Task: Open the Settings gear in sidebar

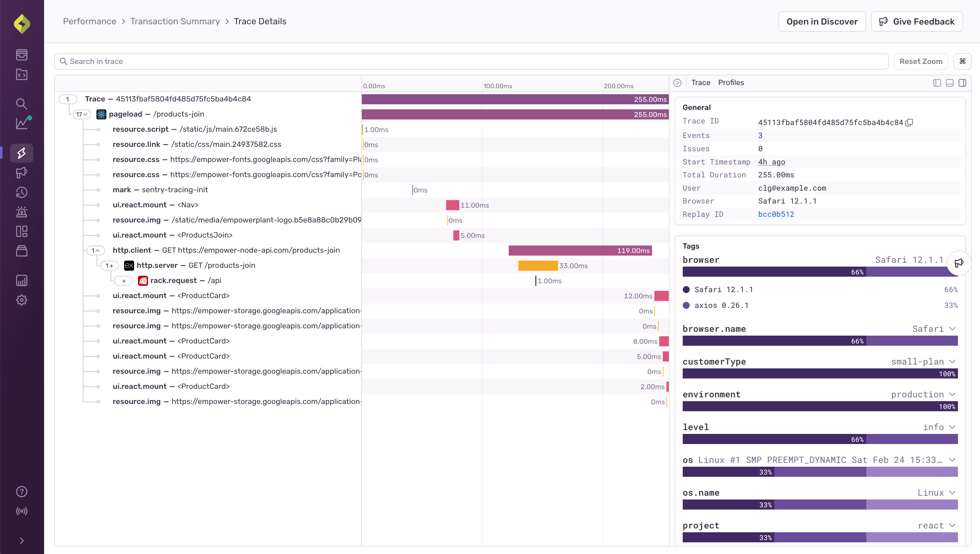Action: pyautogui.click(x=22, y=300)
